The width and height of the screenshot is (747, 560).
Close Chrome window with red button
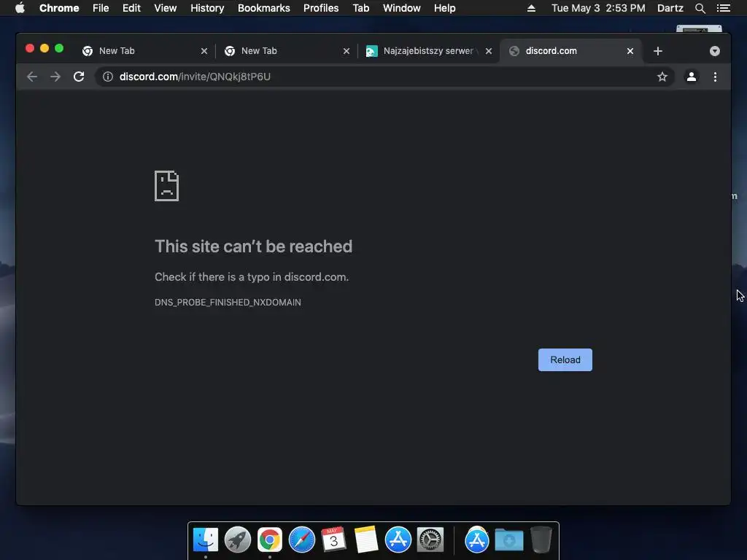click(29, 48)
